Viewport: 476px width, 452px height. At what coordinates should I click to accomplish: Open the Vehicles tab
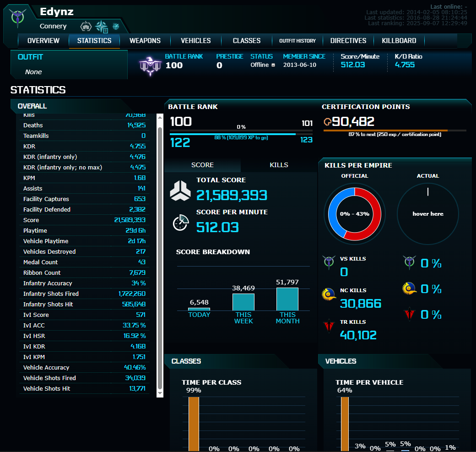tap(196, 41)
